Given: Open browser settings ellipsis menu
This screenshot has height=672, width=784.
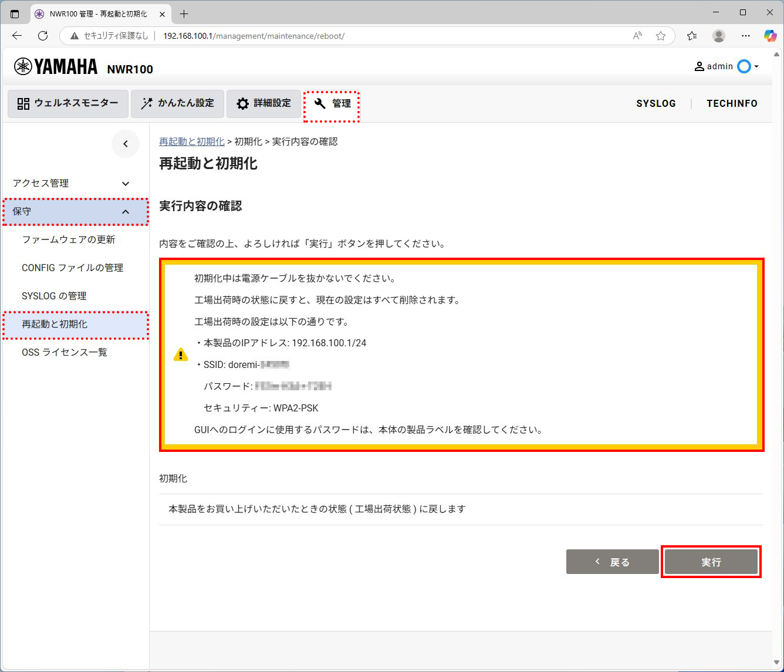Looking at the screenshot, I should point(745,36).
